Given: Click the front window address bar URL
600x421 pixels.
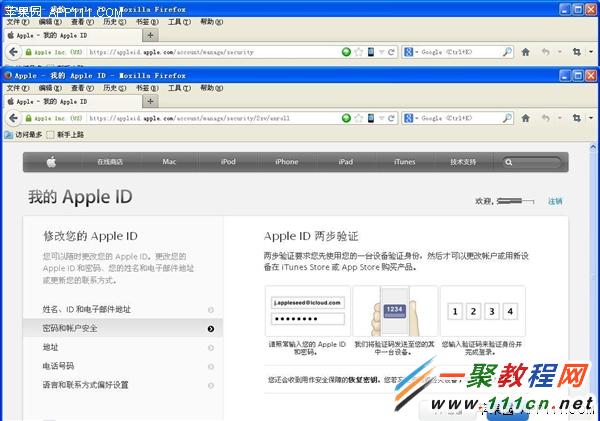Looking at the screenshot, I should pos(190,118).
